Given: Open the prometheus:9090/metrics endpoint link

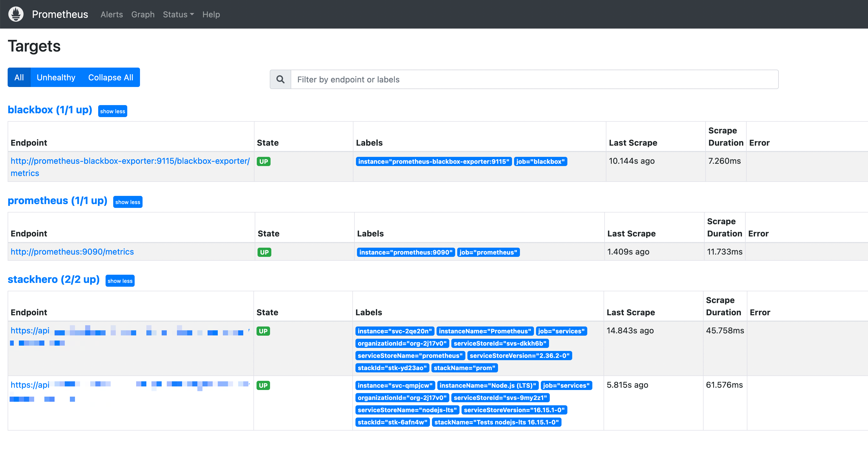Looking at the screenshot, I should 72,252.
